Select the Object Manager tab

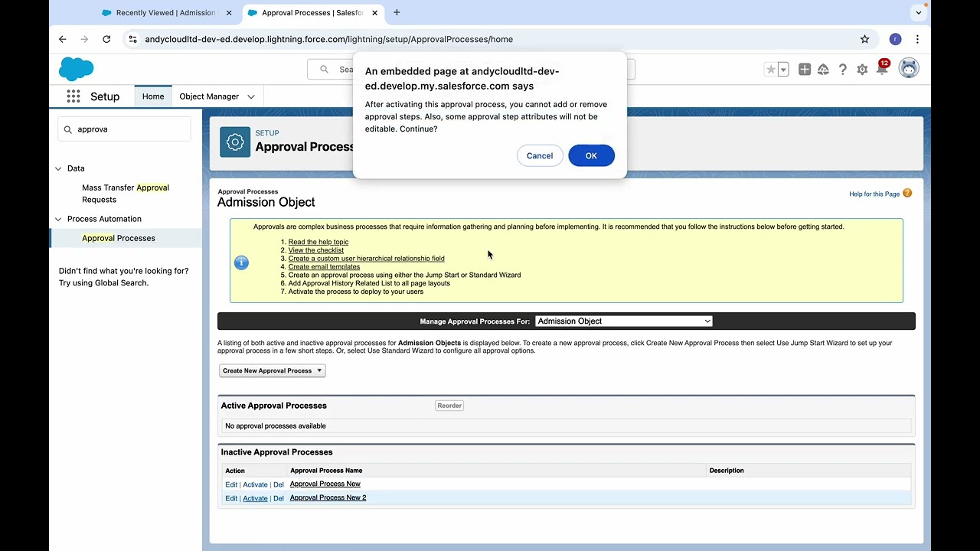tap(209, 96)
